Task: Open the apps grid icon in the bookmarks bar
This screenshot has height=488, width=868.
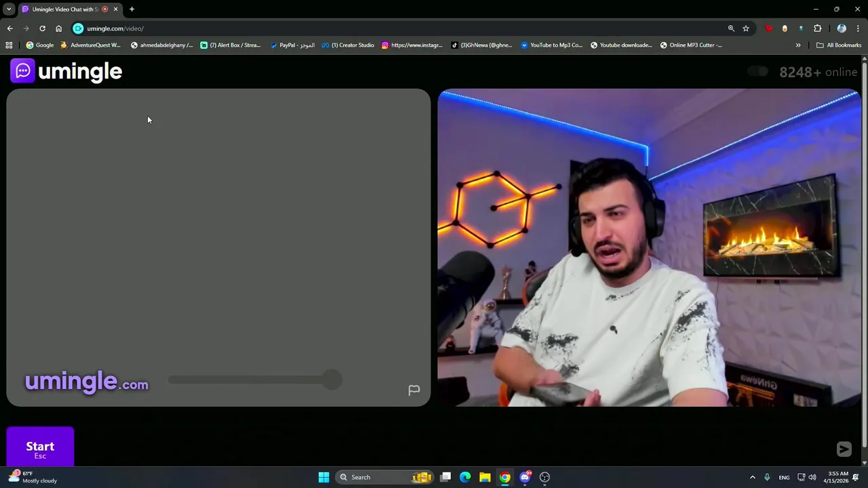Action: click(x=9, y=45)
